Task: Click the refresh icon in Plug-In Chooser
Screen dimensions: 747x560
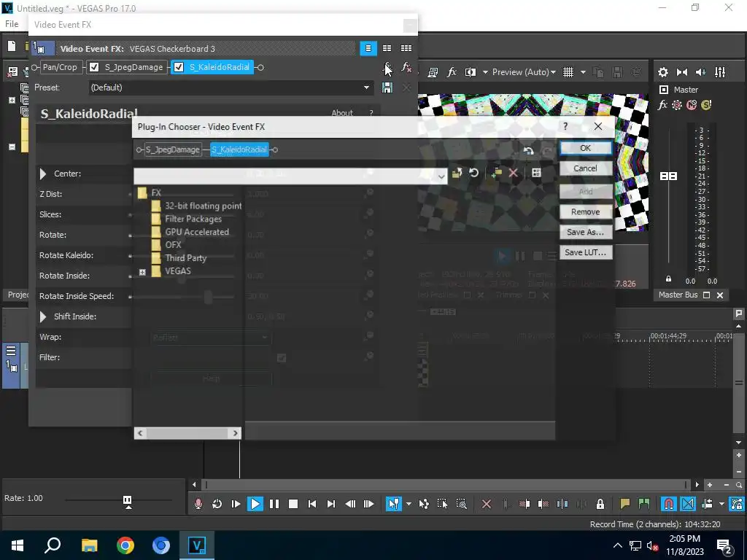Action: tap(473, 173)
